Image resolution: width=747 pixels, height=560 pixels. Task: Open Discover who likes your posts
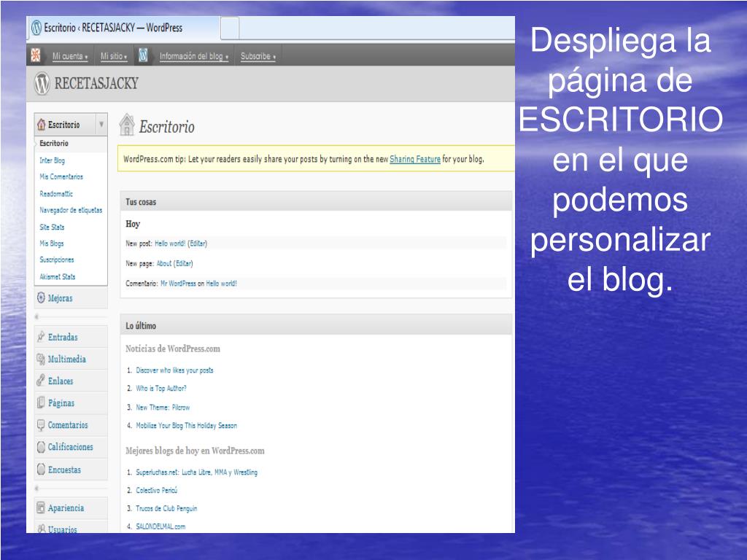pyautogui.click(x=175, y=370)
